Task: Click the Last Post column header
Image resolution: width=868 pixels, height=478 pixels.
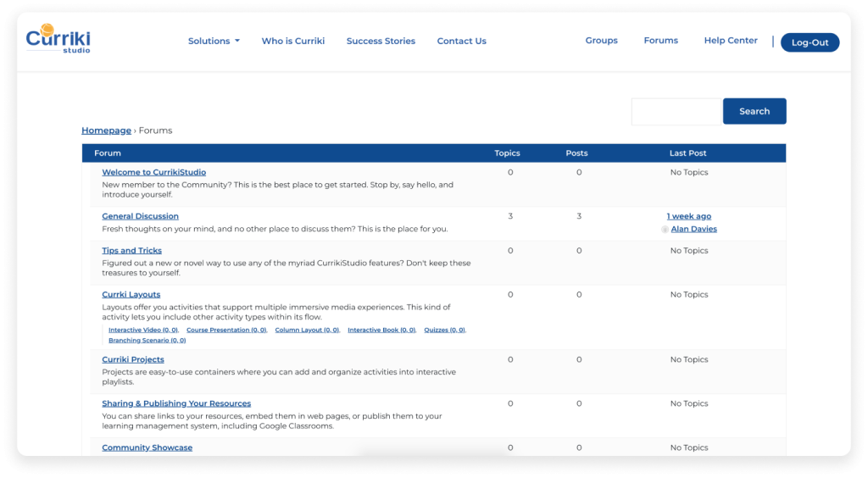Action: [x=687, y=153]
